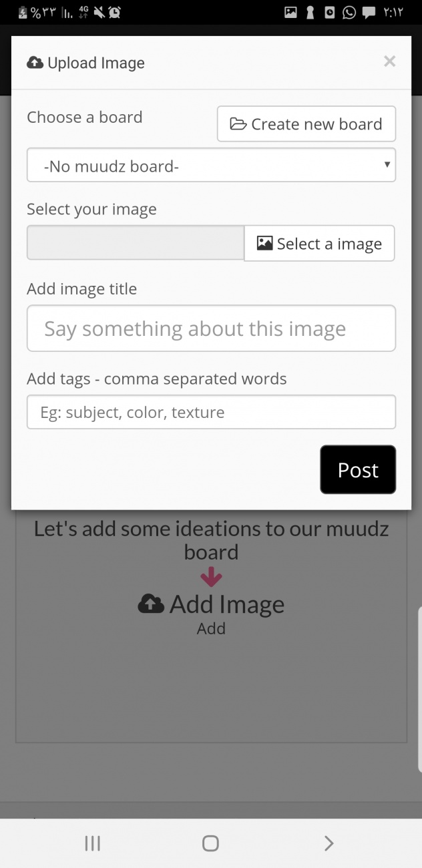This screenshot has width=422, height=868.
Task: Click the Select a image button
Action: [x=319, y=243]
